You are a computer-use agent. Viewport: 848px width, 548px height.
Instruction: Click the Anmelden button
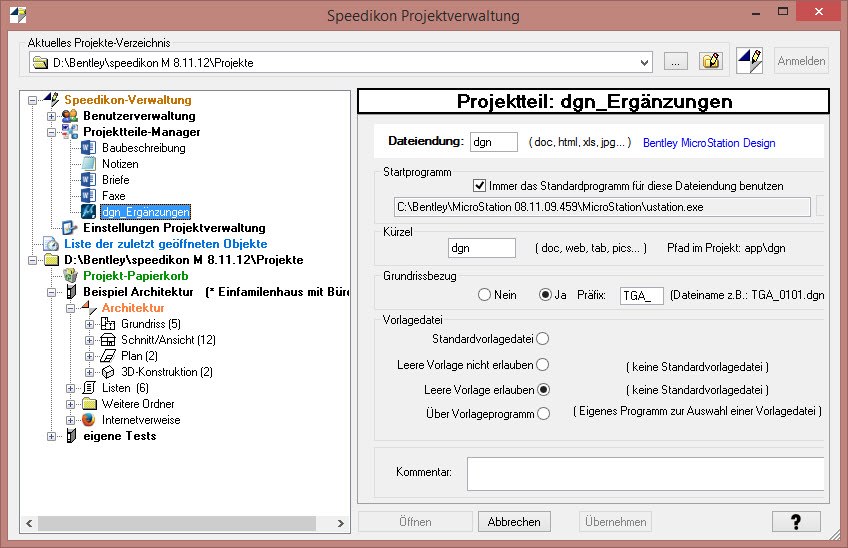click(x=801, y=61)
